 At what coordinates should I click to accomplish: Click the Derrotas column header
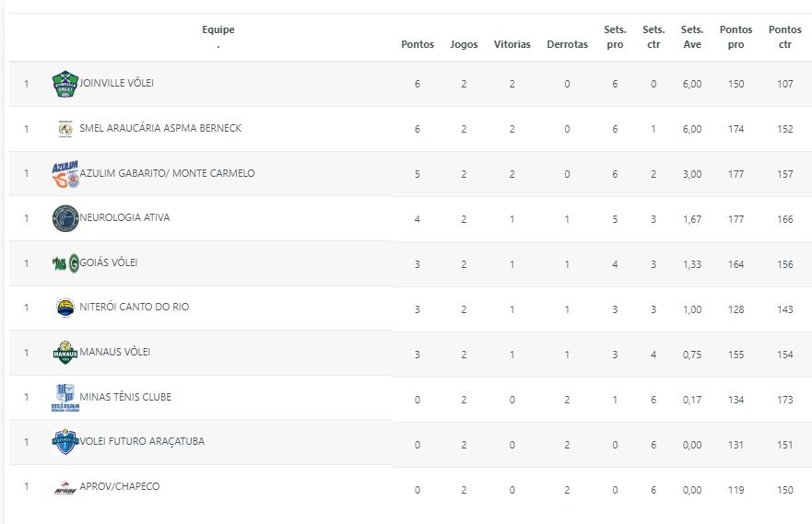tap(567, 45)
